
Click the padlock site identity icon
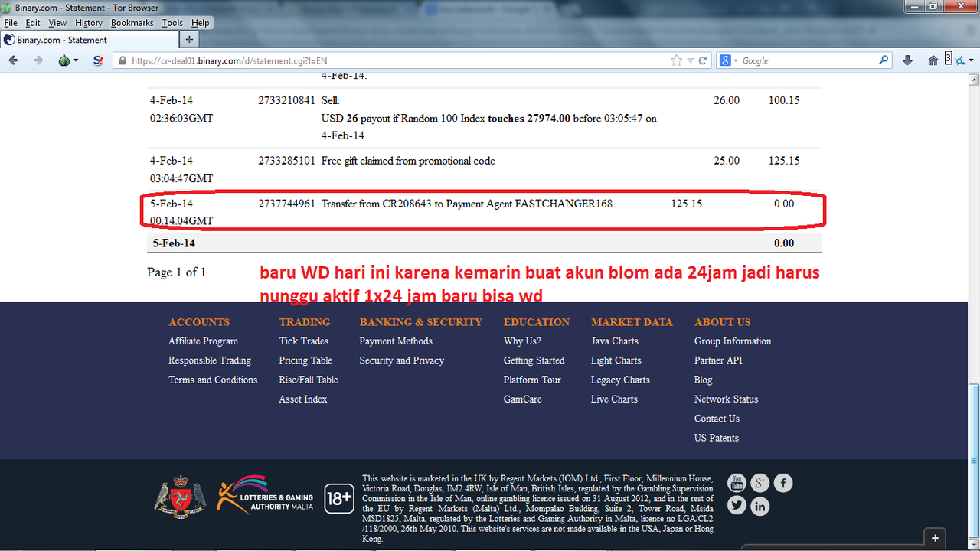[x=122, y=60]
